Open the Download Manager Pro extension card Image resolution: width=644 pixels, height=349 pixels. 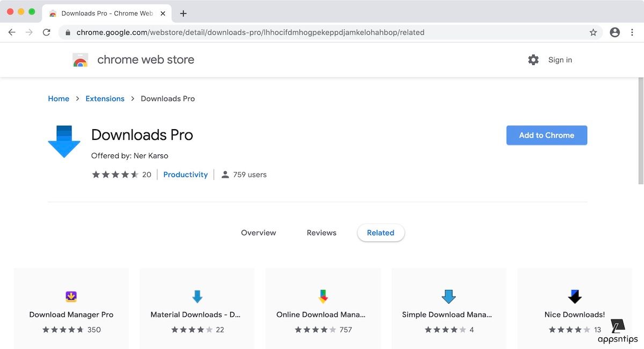click(x=71, y=309)
